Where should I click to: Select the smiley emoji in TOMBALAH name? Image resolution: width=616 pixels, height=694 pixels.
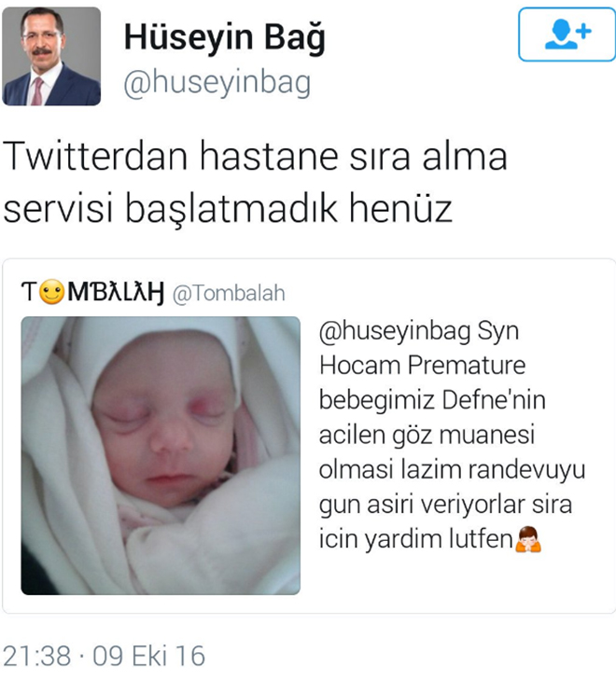click(x=52, y=292)
